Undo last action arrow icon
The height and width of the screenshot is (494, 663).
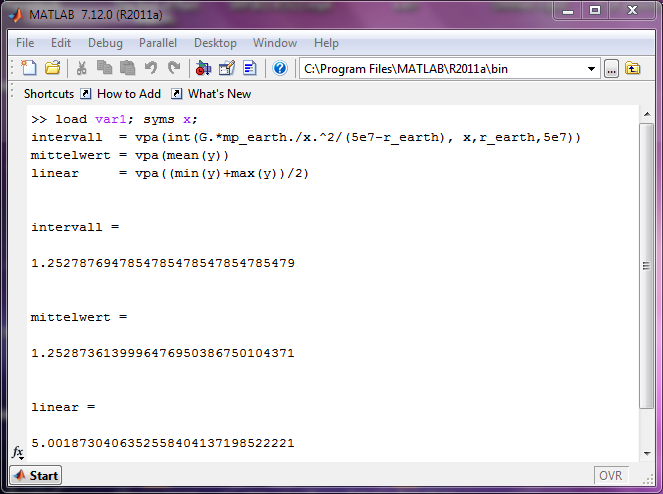click(151, 68)
